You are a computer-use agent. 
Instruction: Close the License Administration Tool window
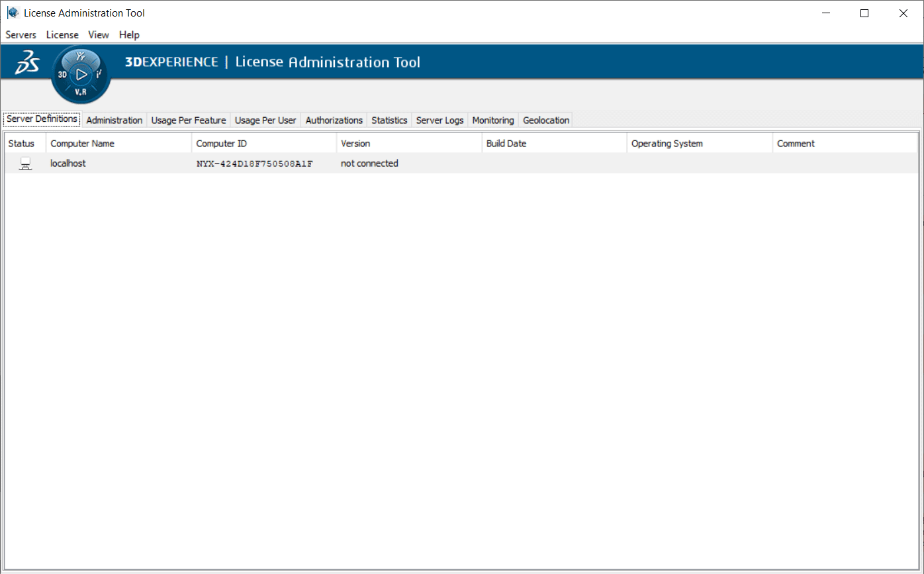pyautogui.click(x=903, y=13)
